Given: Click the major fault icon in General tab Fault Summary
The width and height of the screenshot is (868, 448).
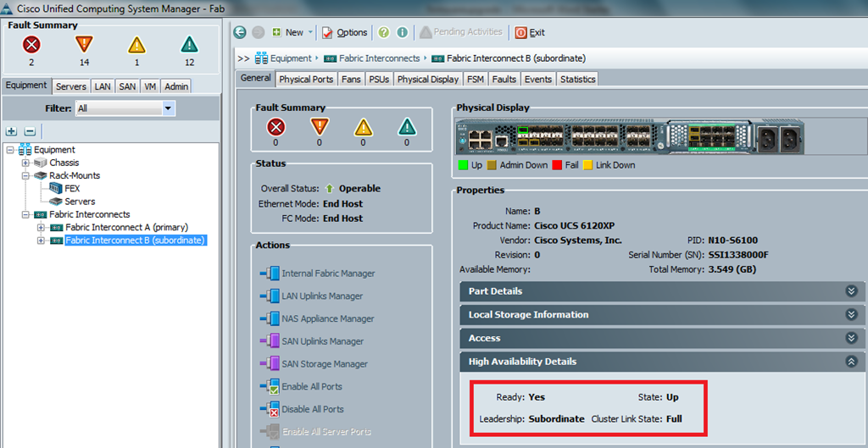Looking at the screenshot, I should (x=319, y=128).
